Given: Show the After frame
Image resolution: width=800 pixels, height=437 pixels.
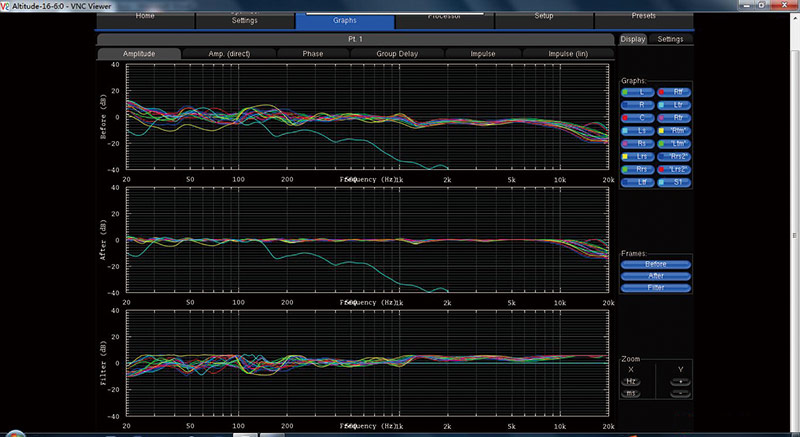Looking at the screenshot, I should 656,276.
